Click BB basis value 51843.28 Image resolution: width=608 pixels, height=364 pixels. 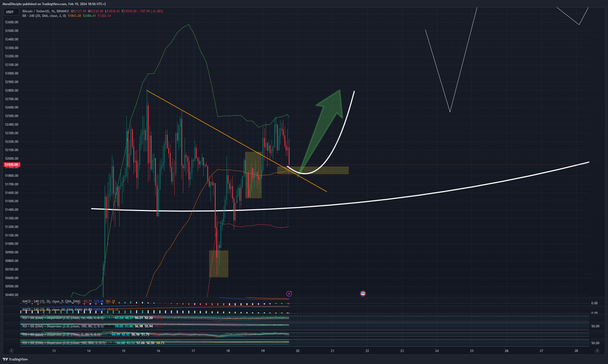click(74, 16)
